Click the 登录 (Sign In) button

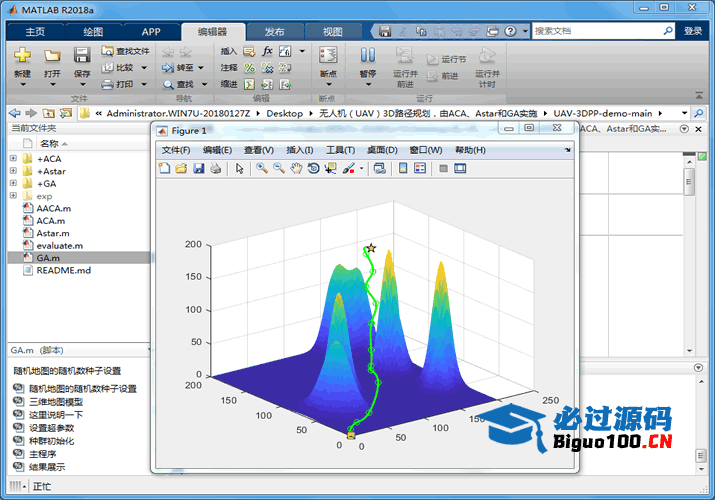coord(692,31)
